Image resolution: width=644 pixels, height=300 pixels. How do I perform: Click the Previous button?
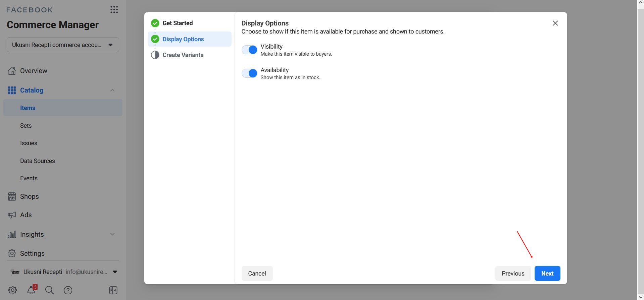pyautogui.click(x=513, y=274)
